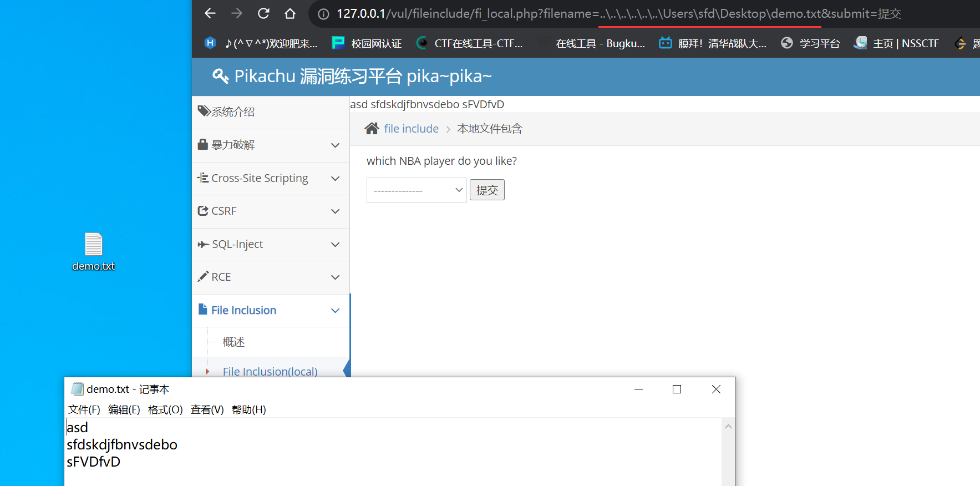The image size is (980, 486).
Task: Select File Inclusion(local) in sidebar
Action: pos(270,371)
